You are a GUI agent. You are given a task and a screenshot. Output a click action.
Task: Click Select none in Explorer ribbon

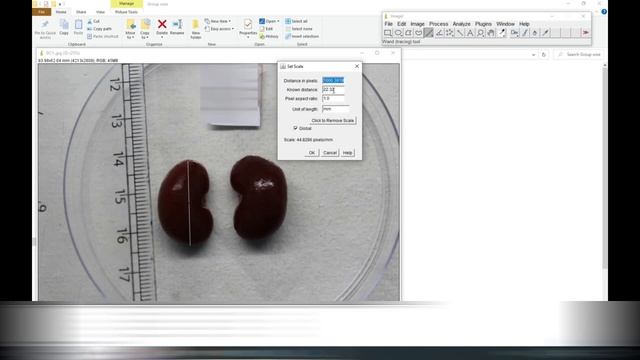click(x=299, y=29)
